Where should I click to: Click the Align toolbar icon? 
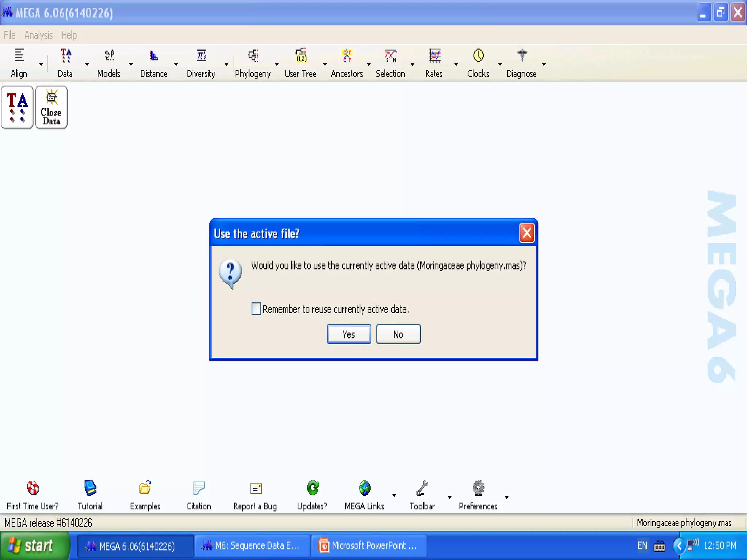pyautogui.click(x=19, y=56)
